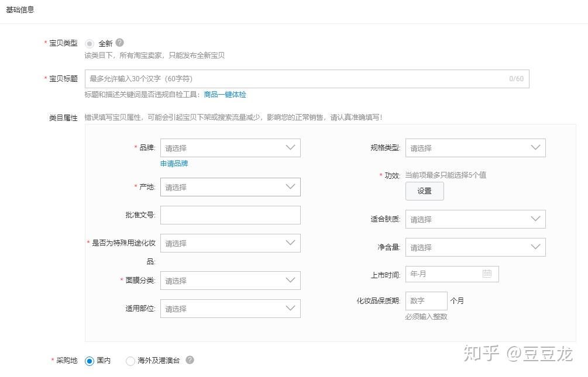Select the 海外及港澳台 option

tap(130, 361)
